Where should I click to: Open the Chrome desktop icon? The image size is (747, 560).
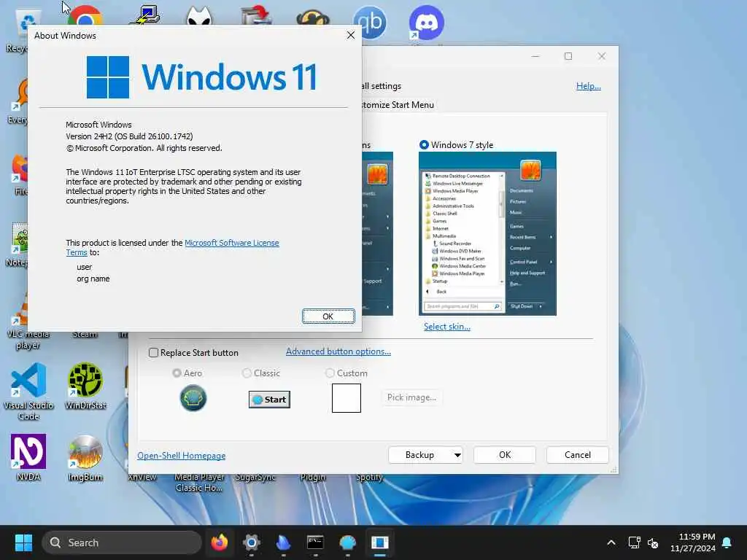(86, 15)
